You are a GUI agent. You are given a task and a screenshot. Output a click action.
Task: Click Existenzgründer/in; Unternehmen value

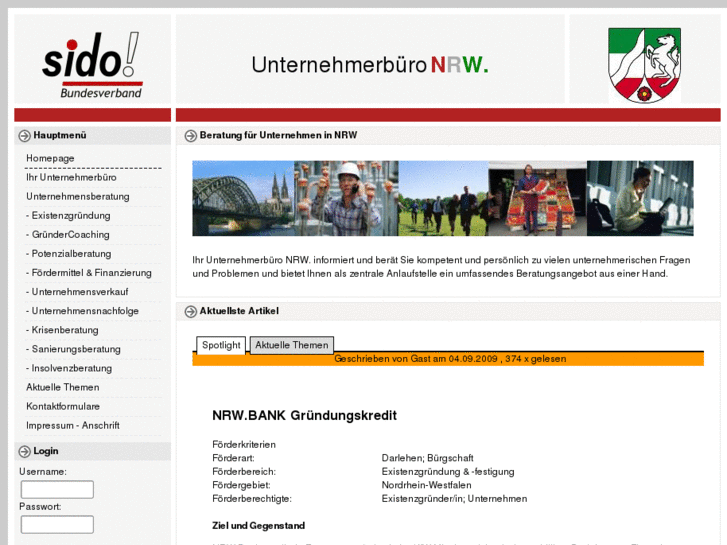pyautogui.click(x=454, y=499)
